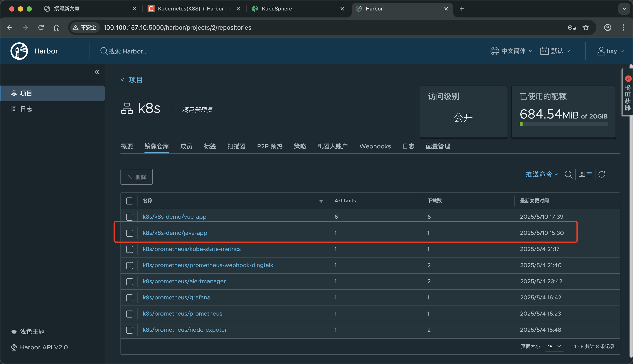Select 项目 in the sidebar
This screenshot has width=633, height=364.
click(x=53, y=93)
